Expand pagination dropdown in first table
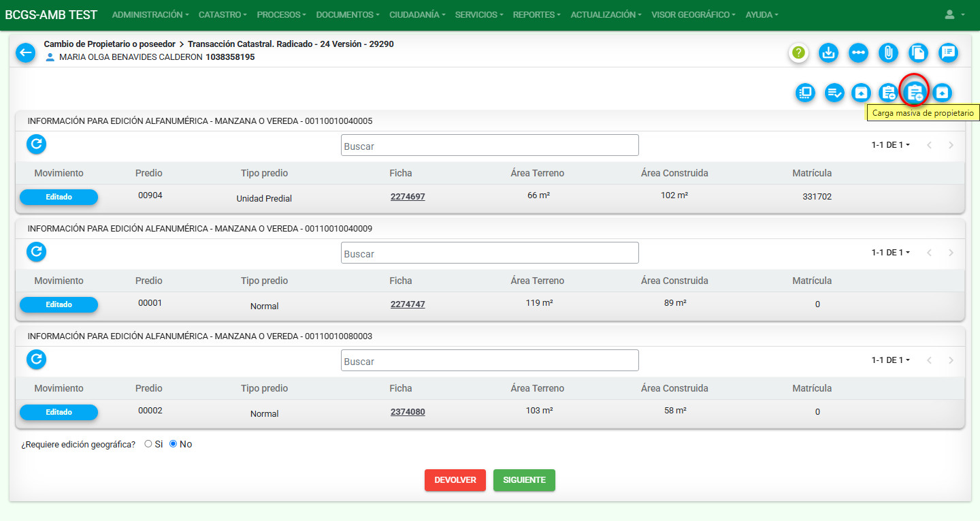Screen dimensions: 980x521 coord(890,145)
